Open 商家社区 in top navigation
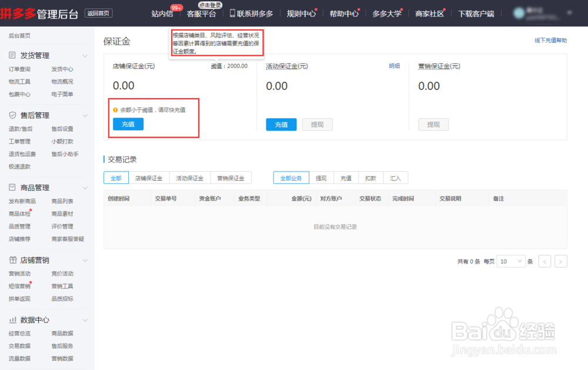Viewport: 588px width, 370px height. click(x=429, y=14)
